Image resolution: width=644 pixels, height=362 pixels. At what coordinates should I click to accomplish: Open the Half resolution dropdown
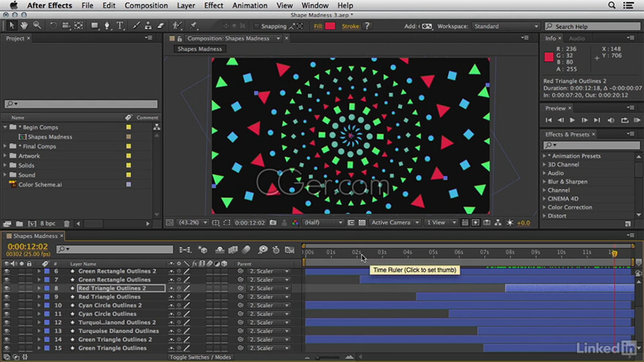323,222
